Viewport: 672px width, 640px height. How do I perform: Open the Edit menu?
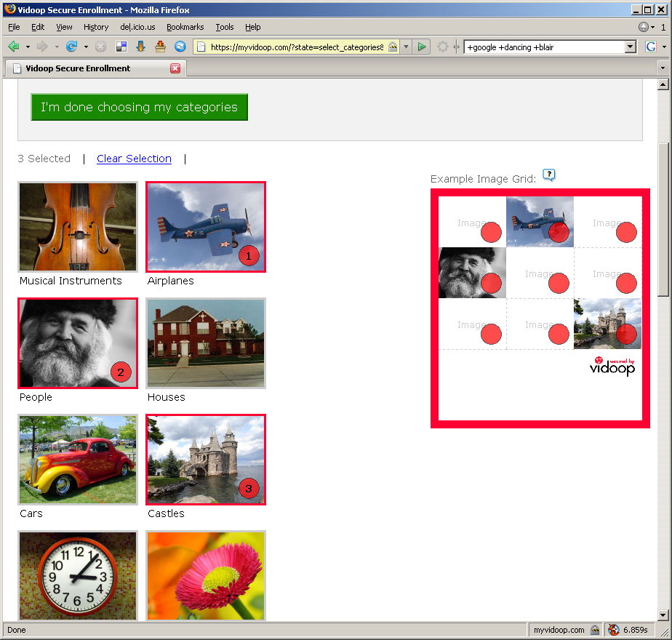pyautogui.click(x=38, y=27)
